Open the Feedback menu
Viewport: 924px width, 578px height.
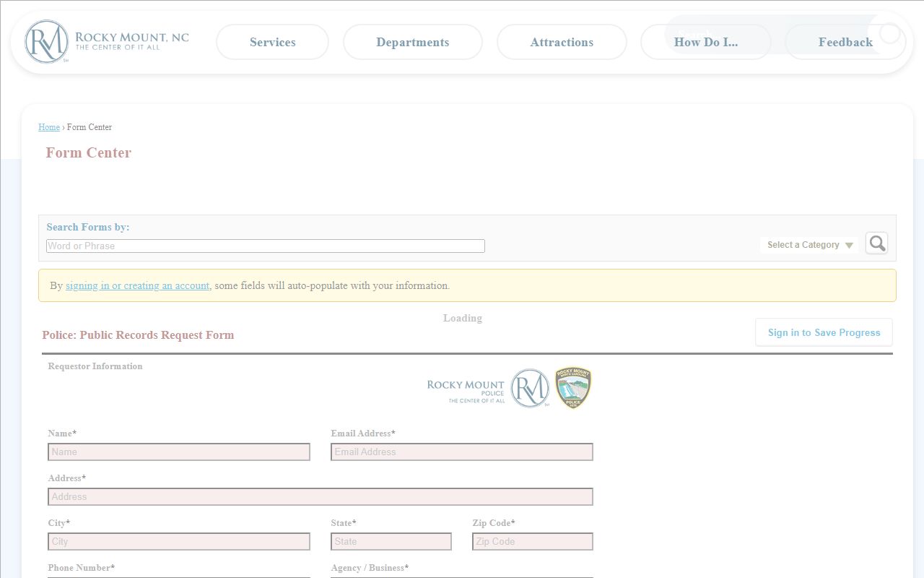click(x=845, y=42)
